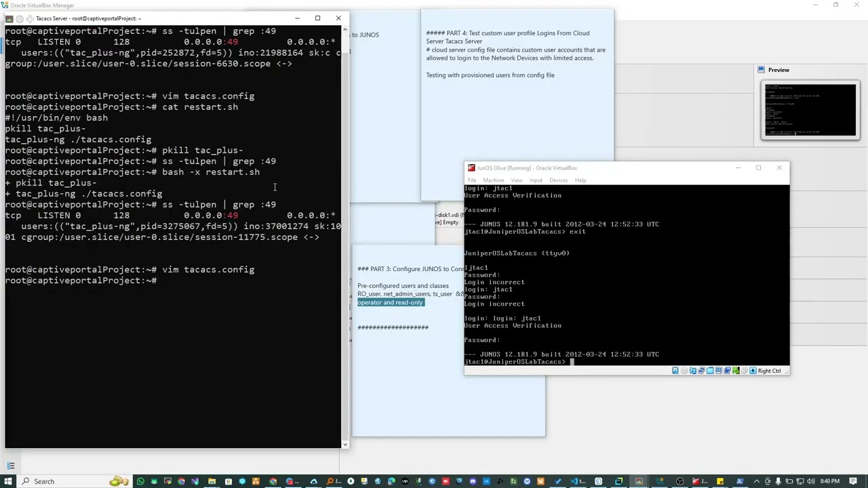The image size is (868, 488).
Task: Open Visual Studio Code from the taskbar
Action: 575,481
